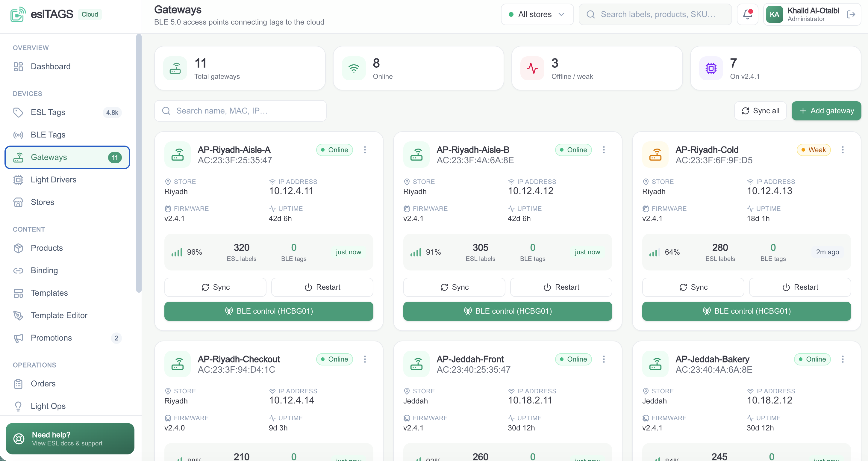The height and width of the screenshot is (461, 868).
Task: Open more options for AP-Riyadh-Aisle-A
Action: click(x=365, y=150)
